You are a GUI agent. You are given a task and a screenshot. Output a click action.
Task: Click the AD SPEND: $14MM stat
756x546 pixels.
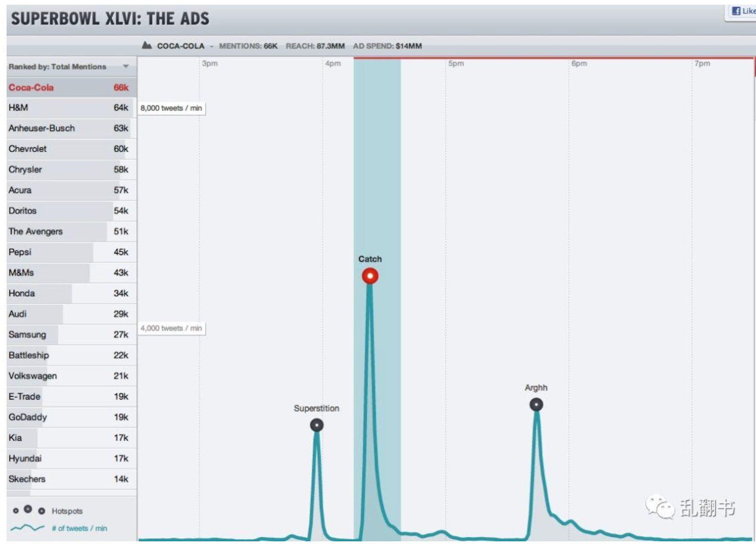tap(387, 46)
